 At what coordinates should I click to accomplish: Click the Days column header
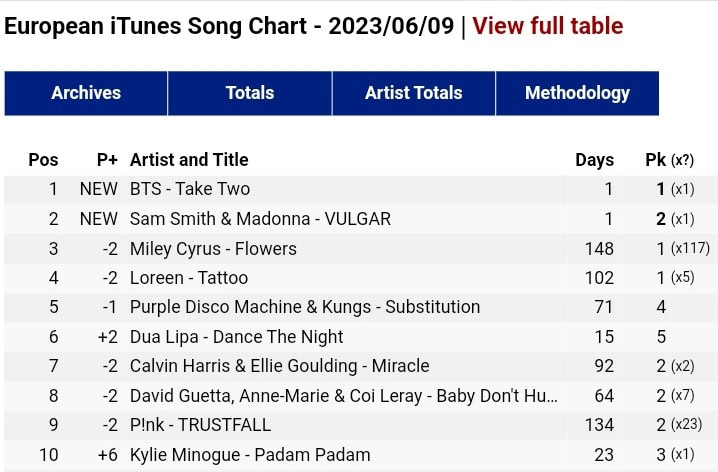594,160
